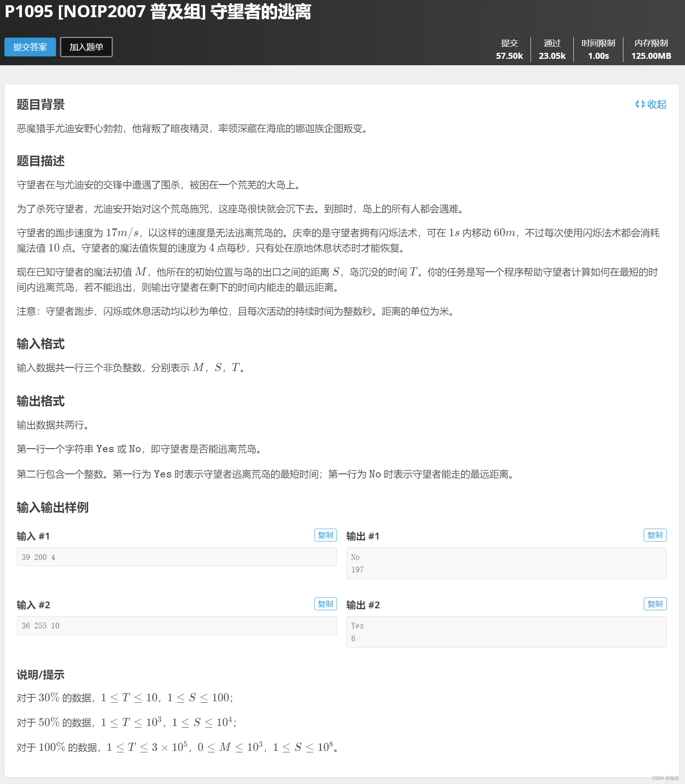Click the output box containing No 197
Screen dimensions: 685x784
coord(506,563)
